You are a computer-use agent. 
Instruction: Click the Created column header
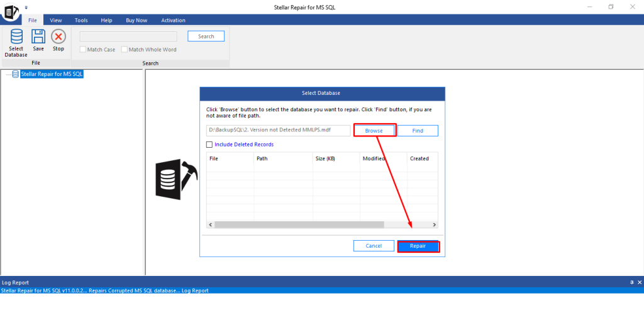(422, 158)
